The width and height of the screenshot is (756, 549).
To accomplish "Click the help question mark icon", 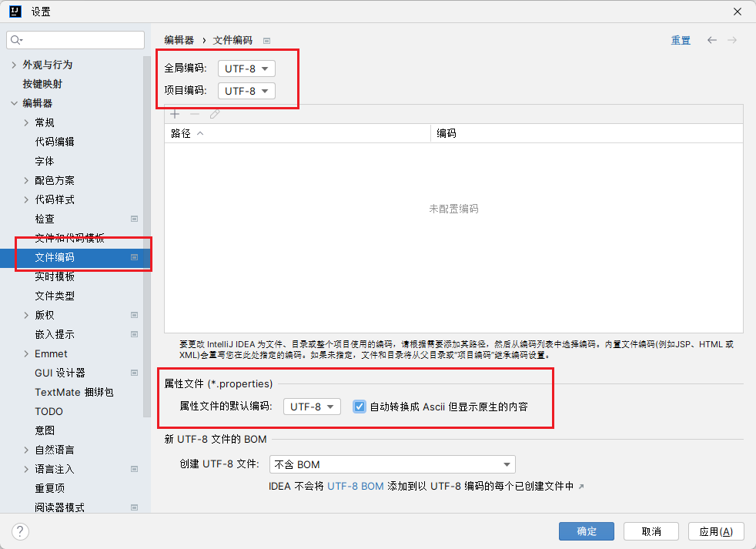I will pos(21,531).
